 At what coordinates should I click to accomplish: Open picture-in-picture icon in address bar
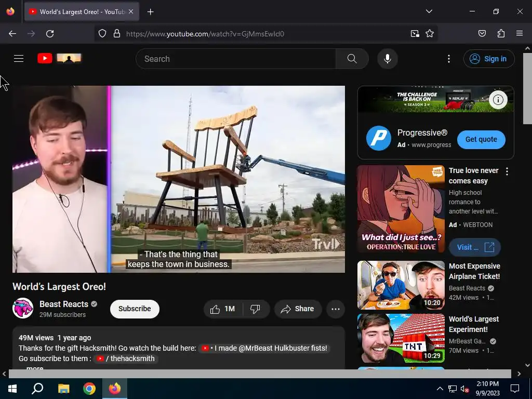coord(415,34)
